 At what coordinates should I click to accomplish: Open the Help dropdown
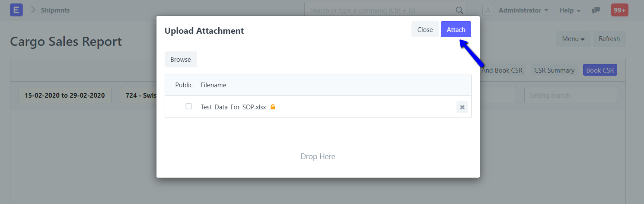coord(570,10)
